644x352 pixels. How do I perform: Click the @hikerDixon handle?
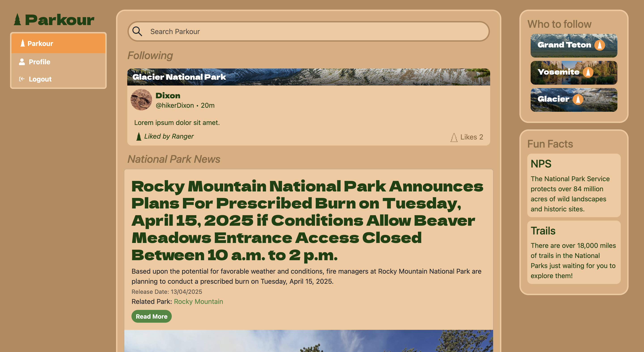[175, 105]
